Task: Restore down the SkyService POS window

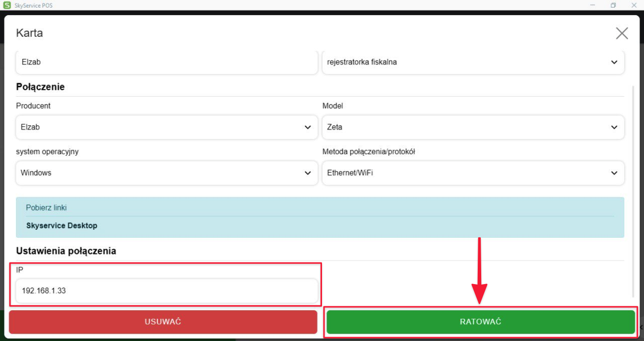Action: (x=613, y=5)
